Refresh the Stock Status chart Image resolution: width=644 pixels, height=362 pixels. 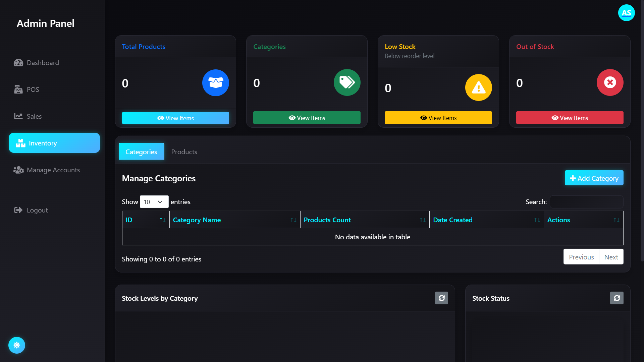[x=616, y=298]
